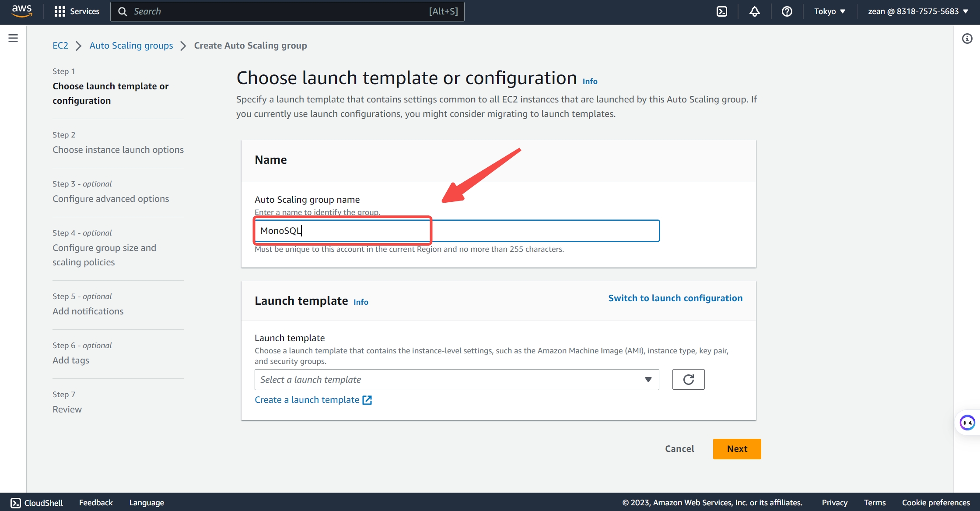
Task: Click 'Create Auto Scaling group' breadcrumb text
Action: point(251,46)
